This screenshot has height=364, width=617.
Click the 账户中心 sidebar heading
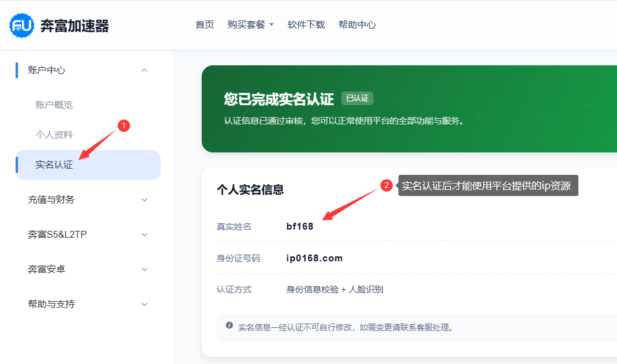(x=47, y=70)
